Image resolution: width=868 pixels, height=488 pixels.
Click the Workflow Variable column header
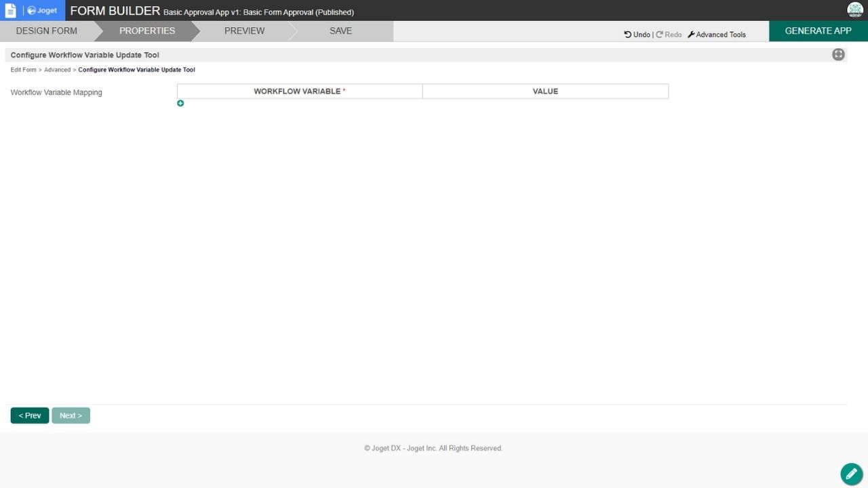(x=299, y=91)
